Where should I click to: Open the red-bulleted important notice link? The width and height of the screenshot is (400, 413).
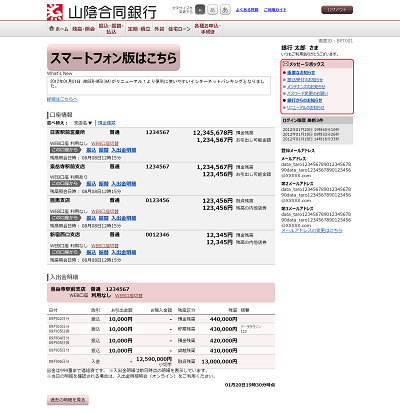tap(301, 73)
